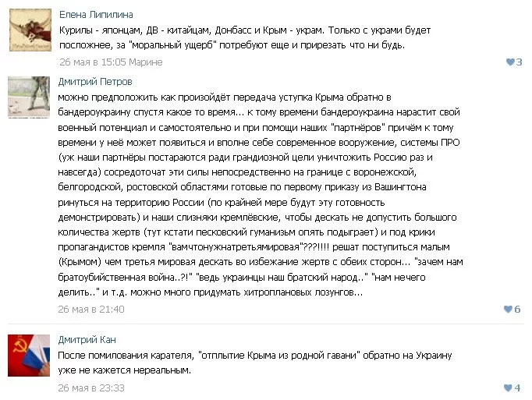Open the comment dated 26 мая в 21:40
Image resolution: width=532 pixels, height=400 pixels.
pos(91,309)
